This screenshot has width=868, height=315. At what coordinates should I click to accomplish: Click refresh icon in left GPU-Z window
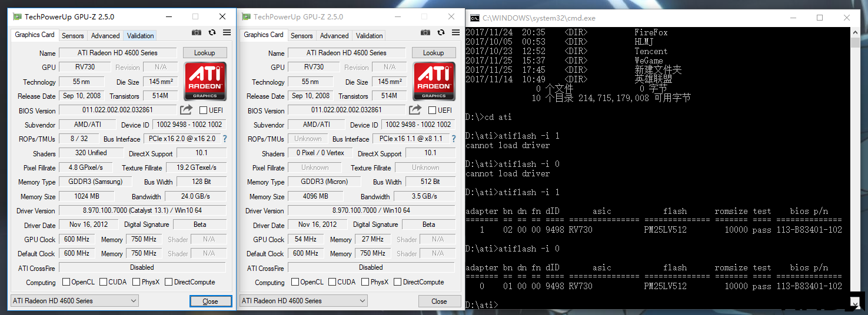(x=212, y=33)
